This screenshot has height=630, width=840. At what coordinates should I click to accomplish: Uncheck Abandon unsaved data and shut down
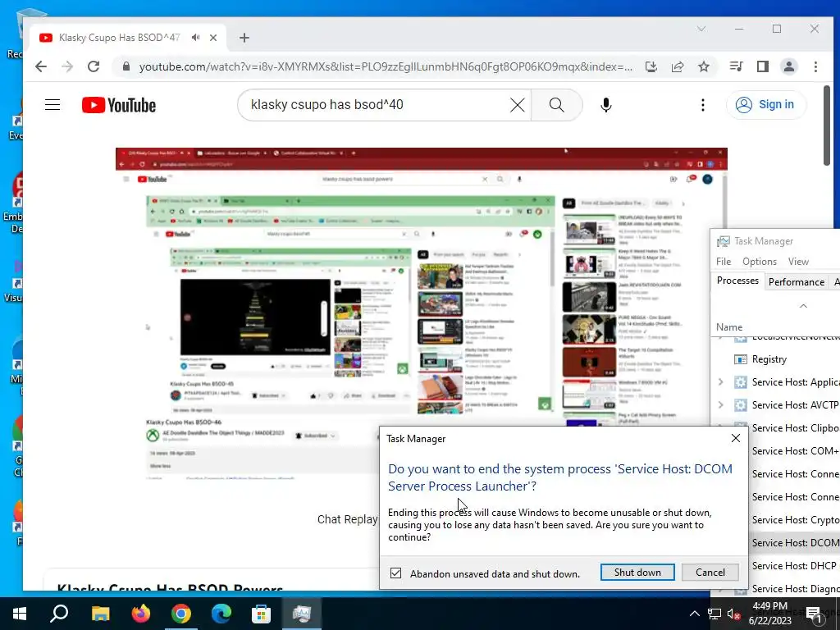395,573
